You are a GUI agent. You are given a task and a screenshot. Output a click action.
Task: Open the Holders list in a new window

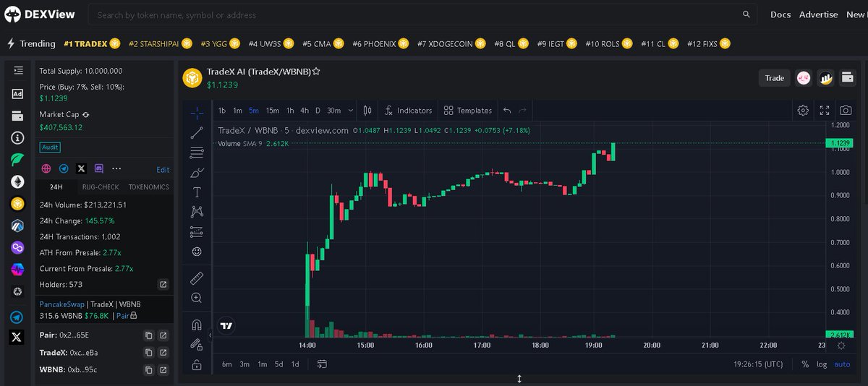(163, 285)
